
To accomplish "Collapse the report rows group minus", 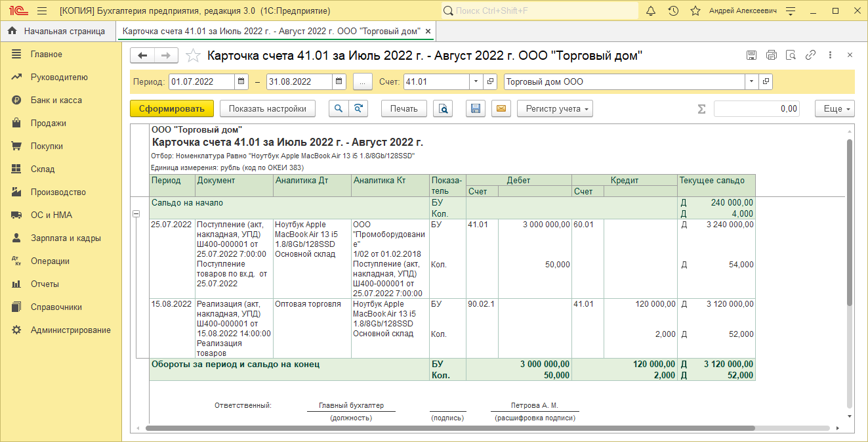I will [x=136, y=214].
